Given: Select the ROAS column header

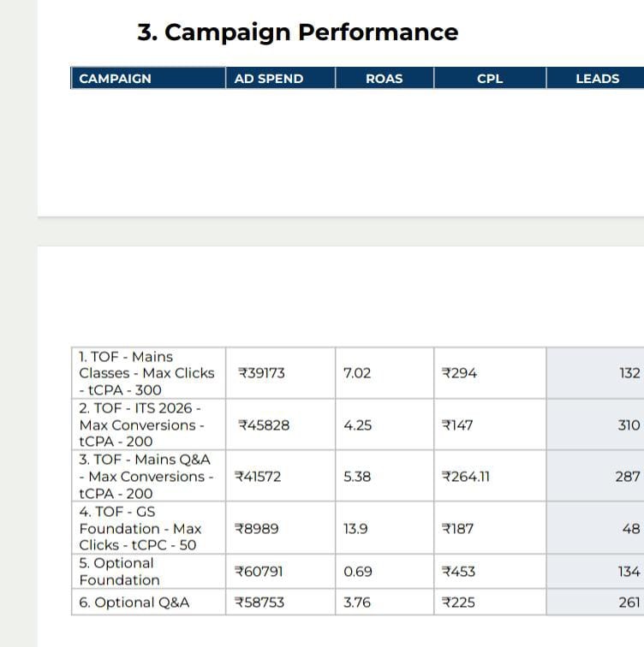Looking at the screenshot, I should click(x=384, y=79).
